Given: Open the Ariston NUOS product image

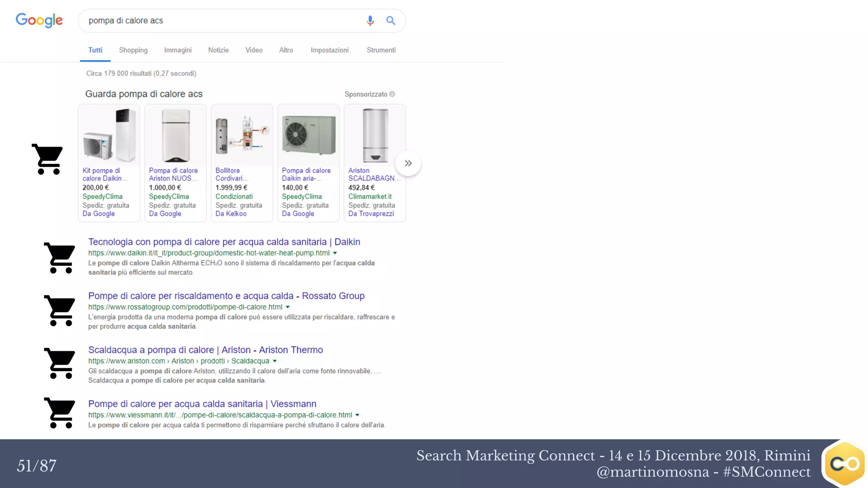Looking at the screenshot, I should pyautogui.click(x=175, y=135).
